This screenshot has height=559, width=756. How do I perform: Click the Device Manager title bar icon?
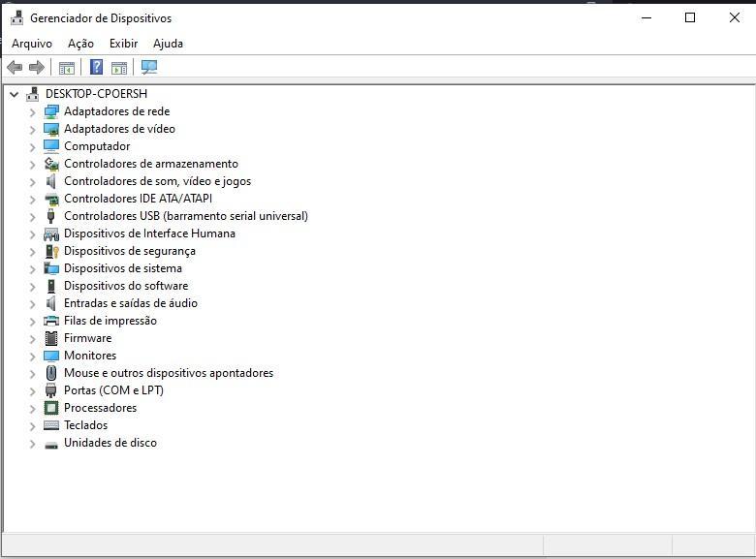pos(16,17)
